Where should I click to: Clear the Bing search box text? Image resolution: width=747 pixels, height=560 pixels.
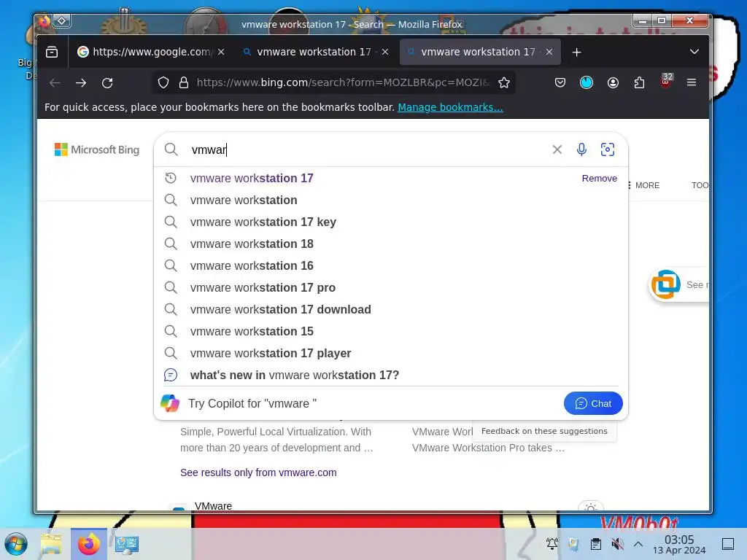click(557, 149)
